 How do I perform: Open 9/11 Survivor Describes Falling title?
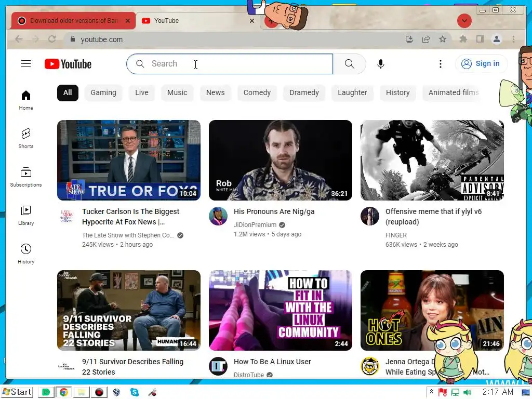[132, 367]
